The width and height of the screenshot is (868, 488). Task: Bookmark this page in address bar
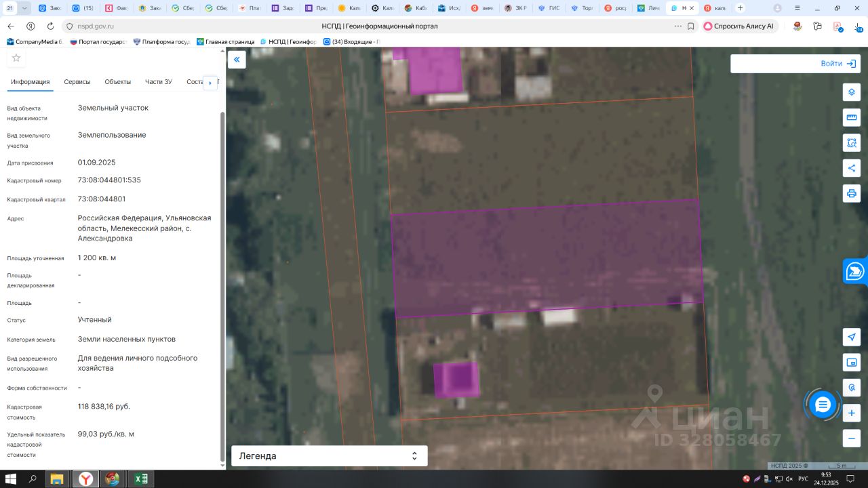(x=691, y=26)
